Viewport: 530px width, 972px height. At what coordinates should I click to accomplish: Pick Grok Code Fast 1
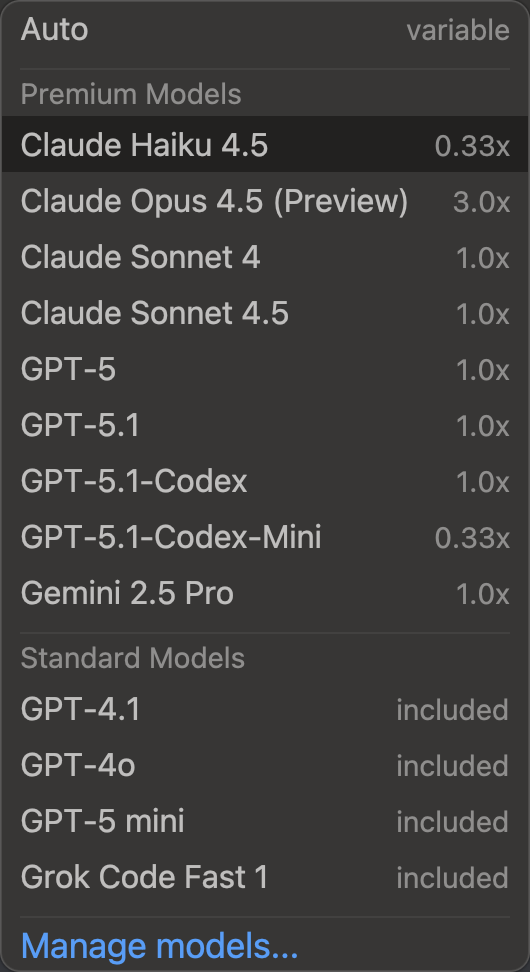pos(265,877)
